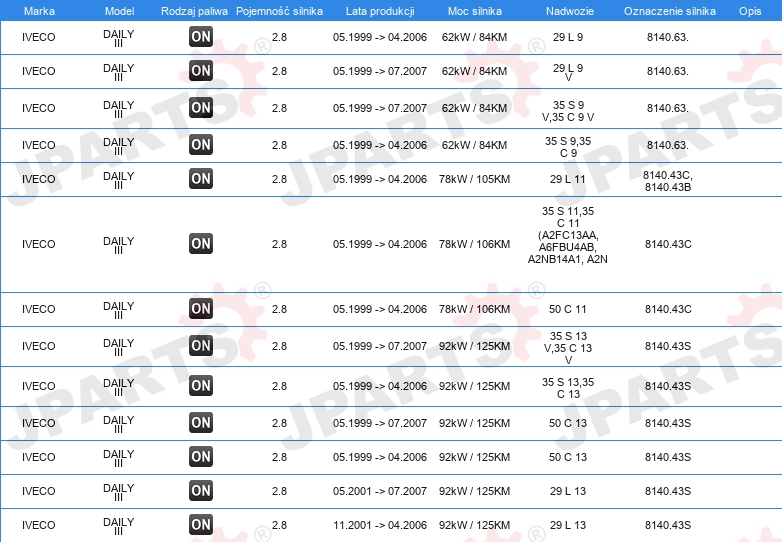
Task: Select the 62kW / 84KM cell in the 29 L 9 V row
Action: [474, 71]
